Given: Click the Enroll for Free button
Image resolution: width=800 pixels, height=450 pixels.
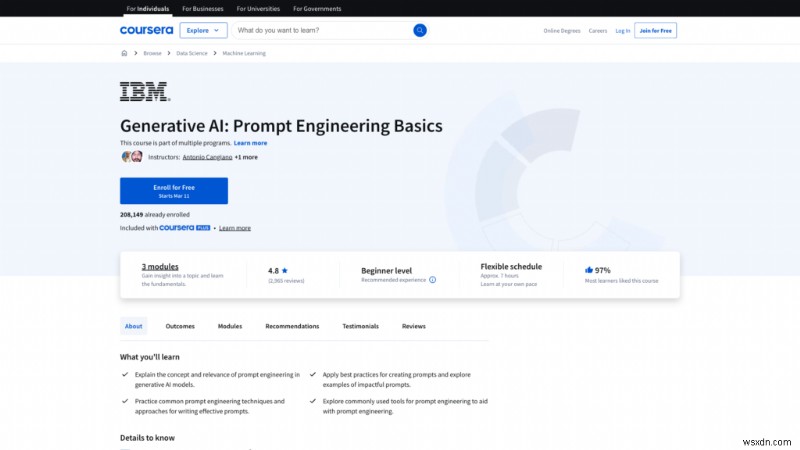Looking at the screenshot, I should (174, 191).
